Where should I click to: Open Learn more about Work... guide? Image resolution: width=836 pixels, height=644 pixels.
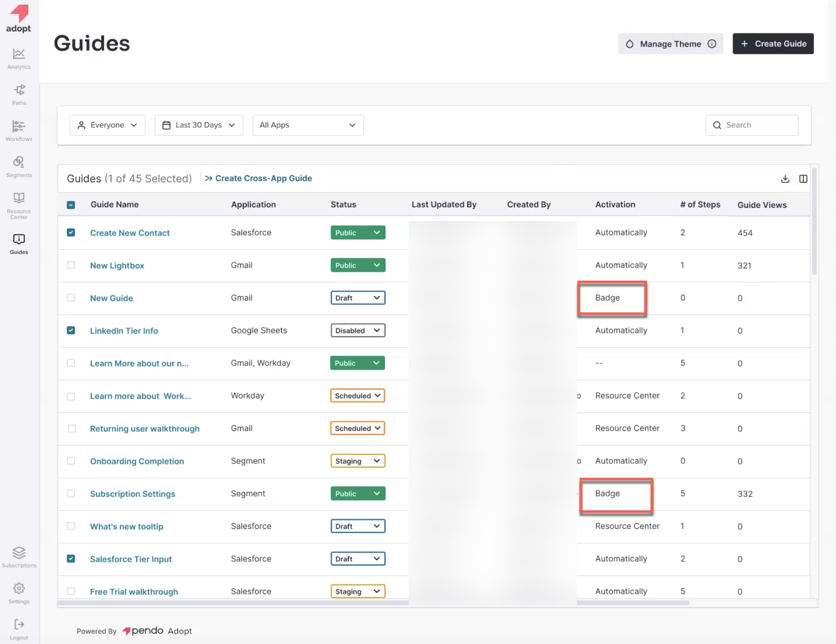pos(140,396)
